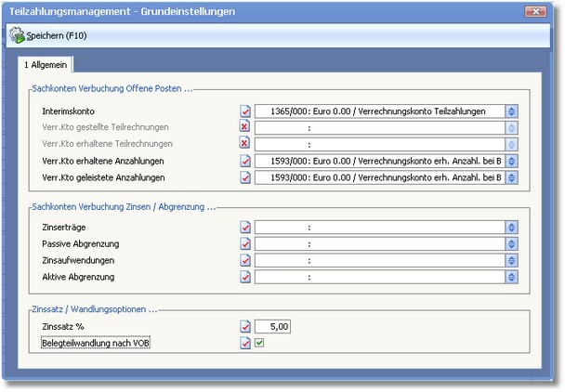Click checkmark icon beside erhaltene Anzahlungen
Image resolution: width=565 pixels, height=392 pixels.
(245, 161)
